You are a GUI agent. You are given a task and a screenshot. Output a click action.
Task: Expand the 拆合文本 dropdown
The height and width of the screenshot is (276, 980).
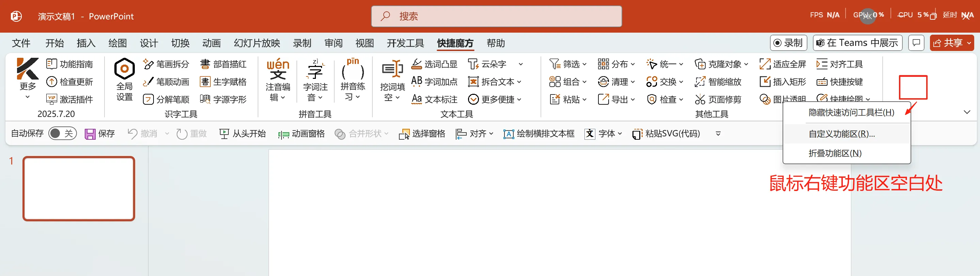pyautogui.click(x=519, y=82)
